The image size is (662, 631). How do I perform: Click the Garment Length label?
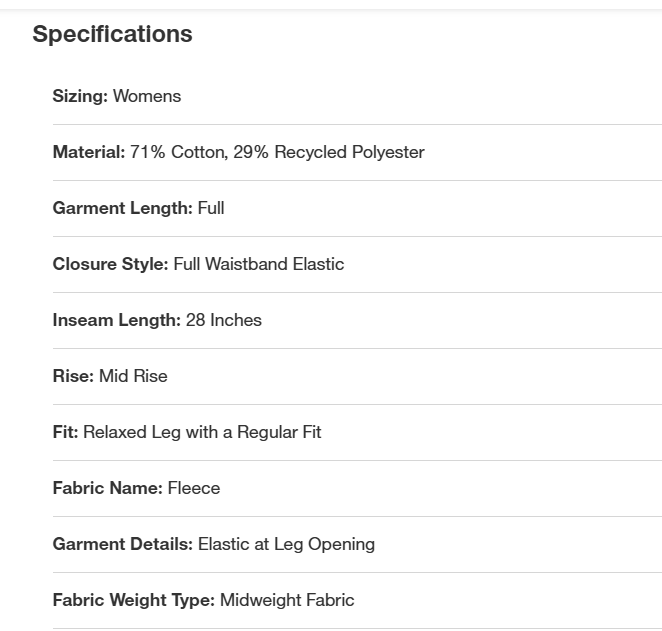pos(122,208)
